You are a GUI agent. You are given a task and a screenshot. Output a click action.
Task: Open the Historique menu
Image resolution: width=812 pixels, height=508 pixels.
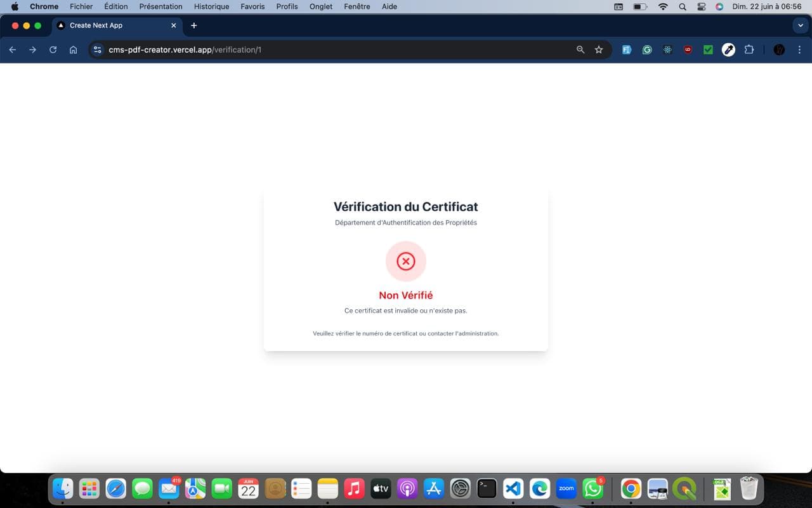pos(211,6)
